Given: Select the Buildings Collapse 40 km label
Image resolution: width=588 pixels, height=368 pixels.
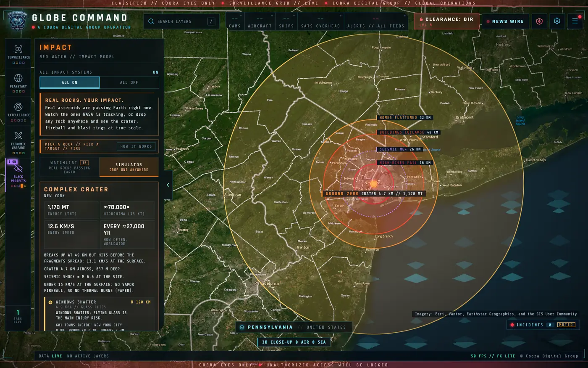Looking at the screenshot, I should 409,132.
